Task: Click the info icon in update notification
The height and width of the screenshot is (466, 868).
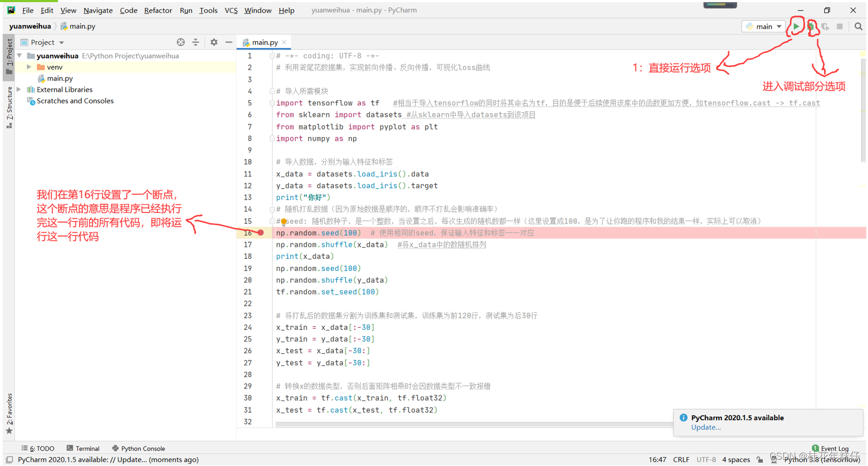Action: click(x=683, y=418)
